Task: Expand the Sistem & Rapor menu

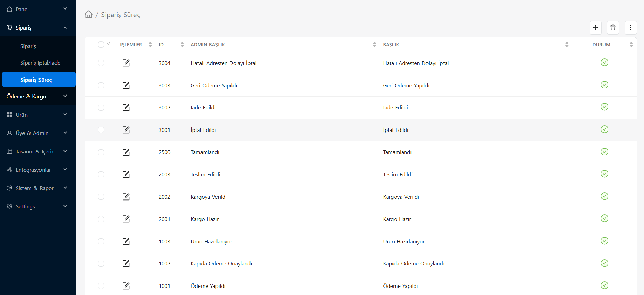Action: click(37, 188)
